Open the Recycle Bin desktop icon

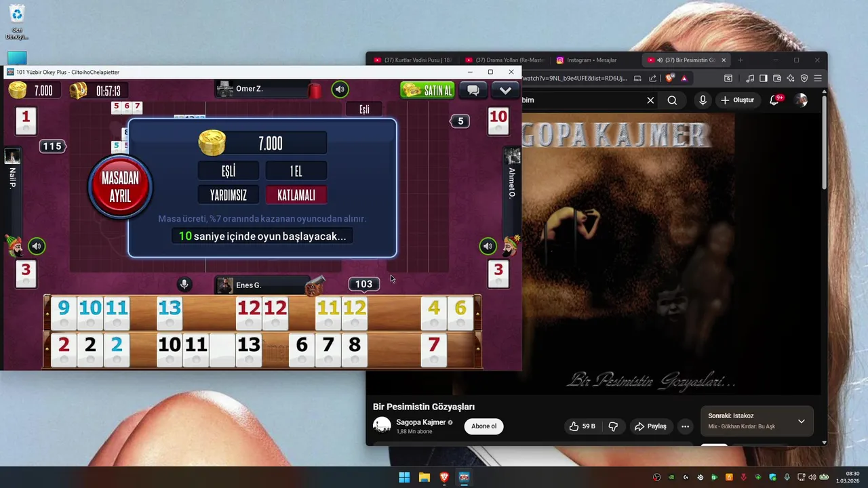pos(17,22)
